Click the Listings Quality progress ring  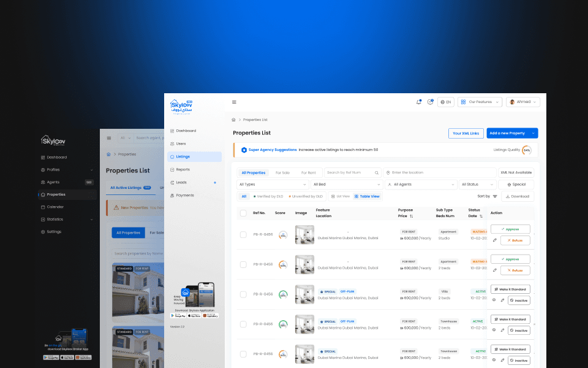click(527, 150)
